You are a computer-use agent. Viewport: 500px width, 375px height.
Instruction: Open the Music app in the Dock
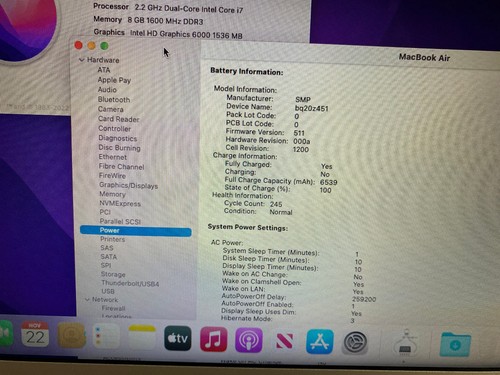click(x=213, y=339)
